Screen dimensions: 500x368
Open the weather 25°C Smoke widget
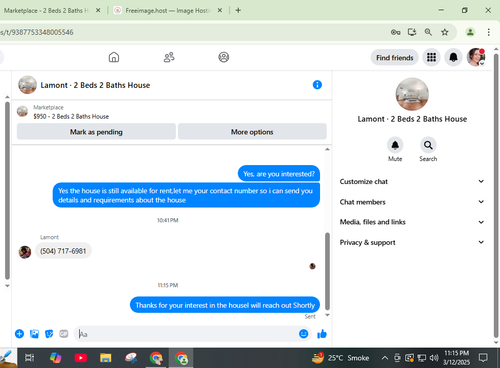340,358
